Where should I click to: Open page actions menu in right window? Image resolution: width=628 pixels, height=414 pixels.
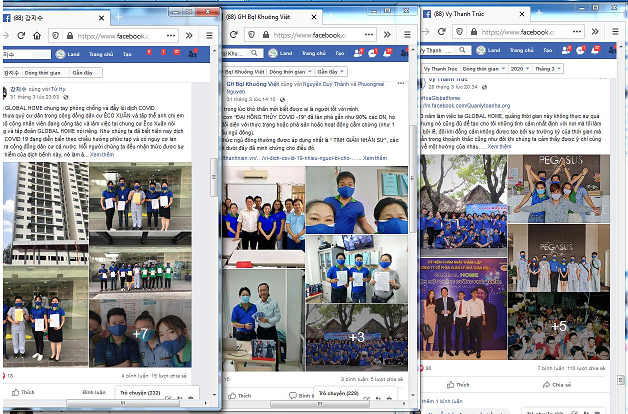tap(577, 31)
